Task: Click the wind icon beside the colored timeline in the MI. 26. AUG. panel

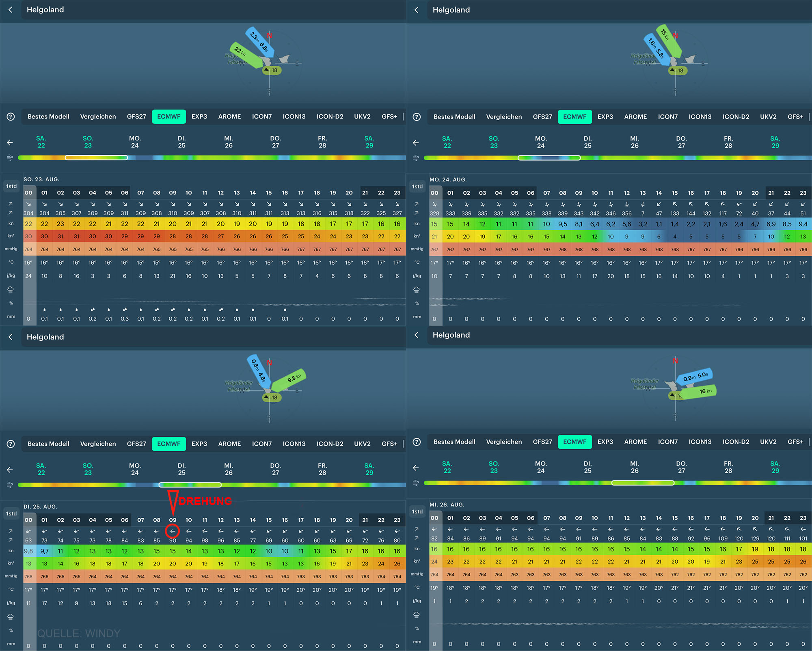Action: pyautogui.click(x=416, y=483)
